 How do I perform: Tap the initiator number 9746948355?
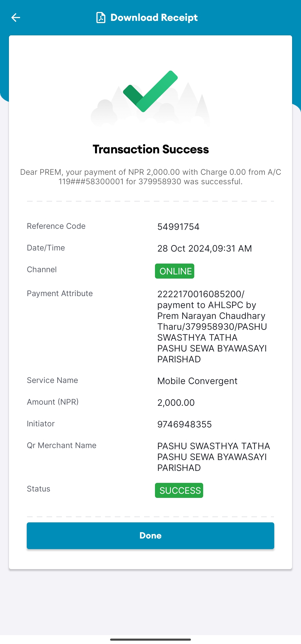[x=185, y=424]
